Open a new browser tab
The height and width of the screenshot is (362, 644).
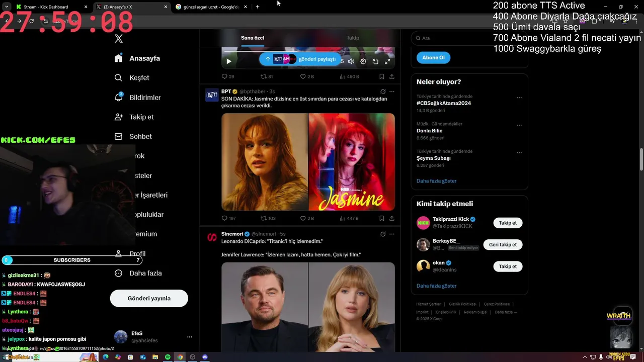point(258,7)
